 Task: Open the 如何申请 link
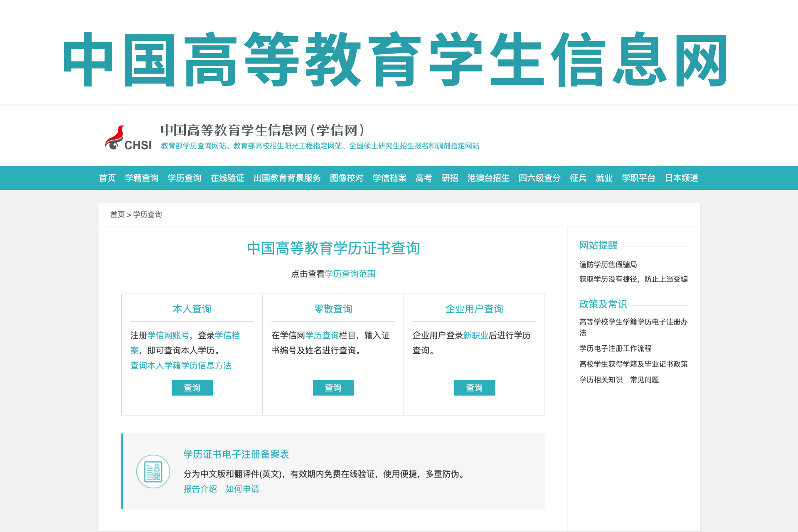tap(242, 489)
